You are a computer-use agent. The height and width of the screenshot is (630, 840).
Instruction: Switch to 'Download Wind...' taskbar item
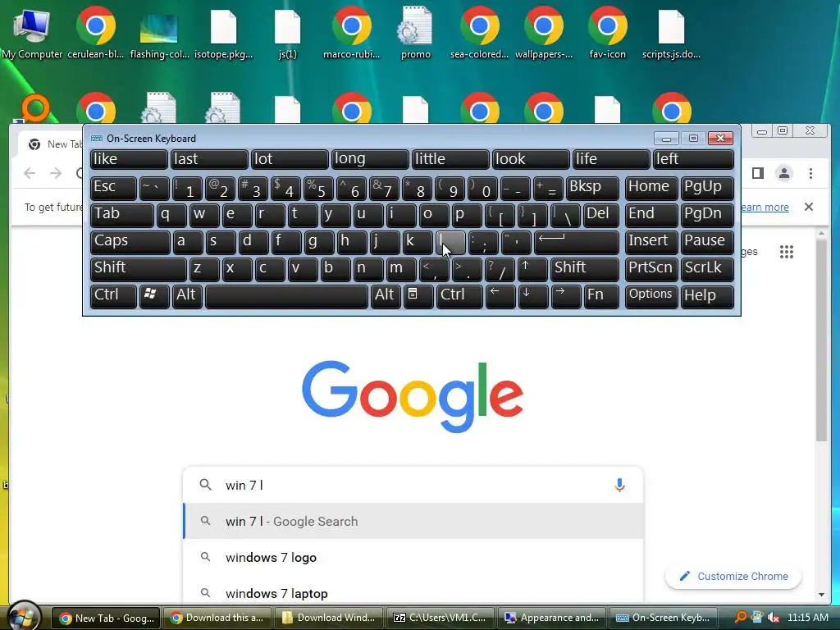coord(328,618)
